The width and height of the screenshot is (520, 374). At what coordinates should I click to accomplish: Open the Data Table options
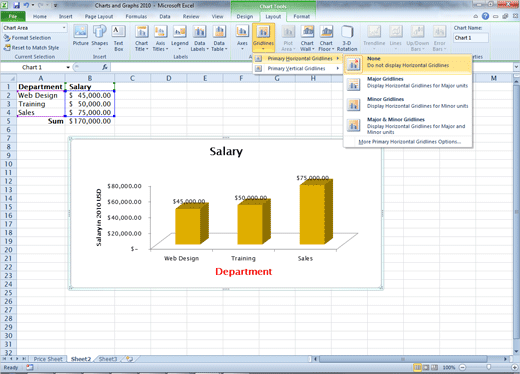219,38
